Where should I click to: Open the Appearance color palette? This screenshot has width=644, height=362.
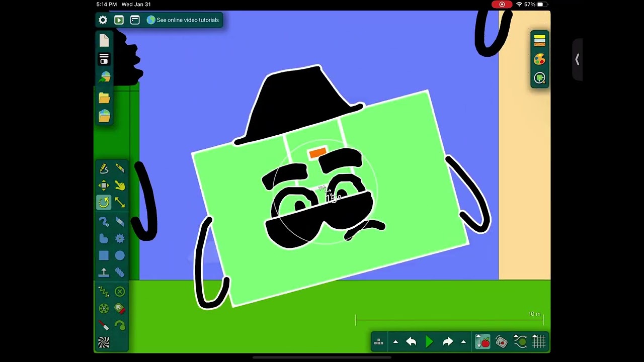[540, 59]
